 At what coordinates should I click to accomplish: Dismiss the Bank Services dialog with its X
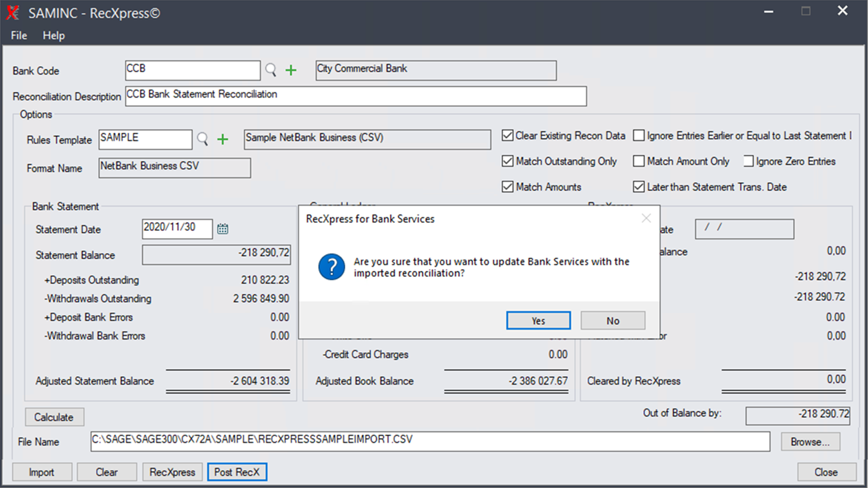(646, 218)
